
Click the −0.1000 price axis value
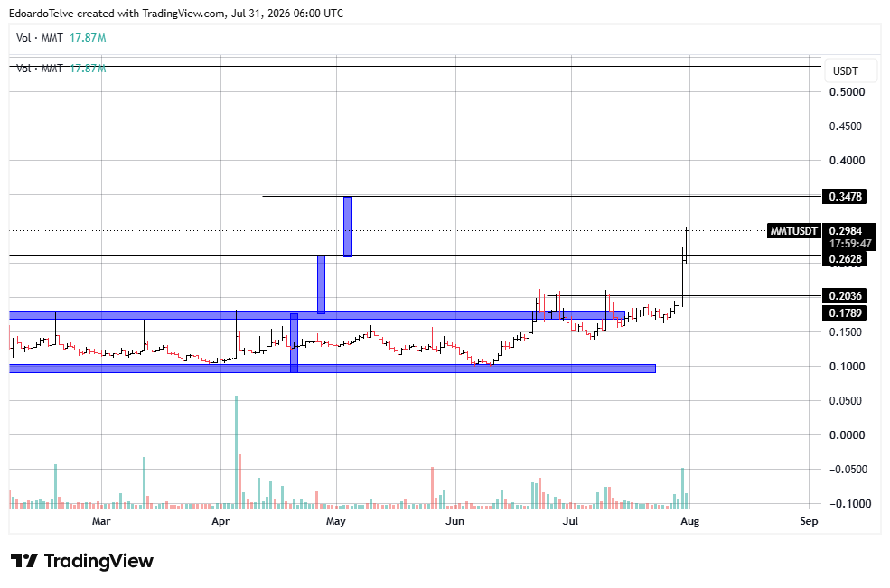coord(849,504)
